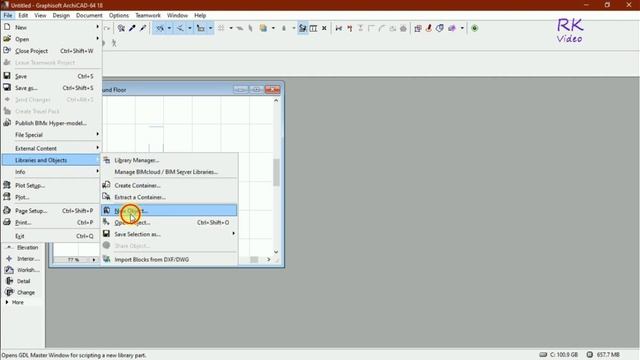Screen dimensions: 640x360
Task: Click the yellow layers toolbar icon
Action: pos(263,28)
